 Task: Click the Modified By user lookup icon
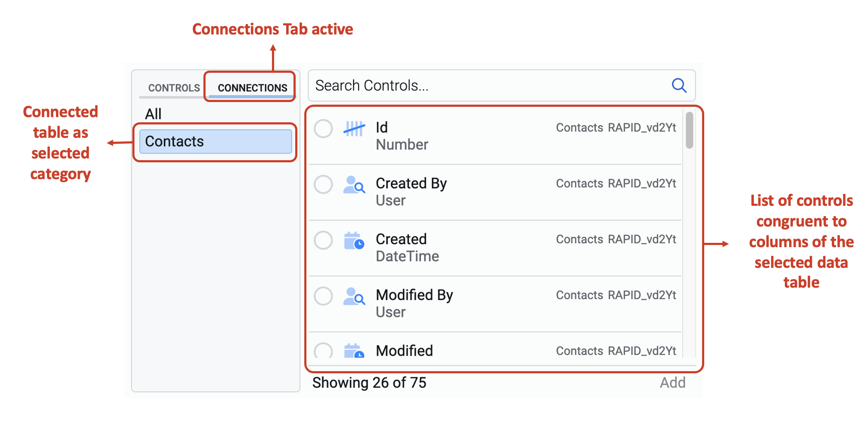[x=354, y=296]
